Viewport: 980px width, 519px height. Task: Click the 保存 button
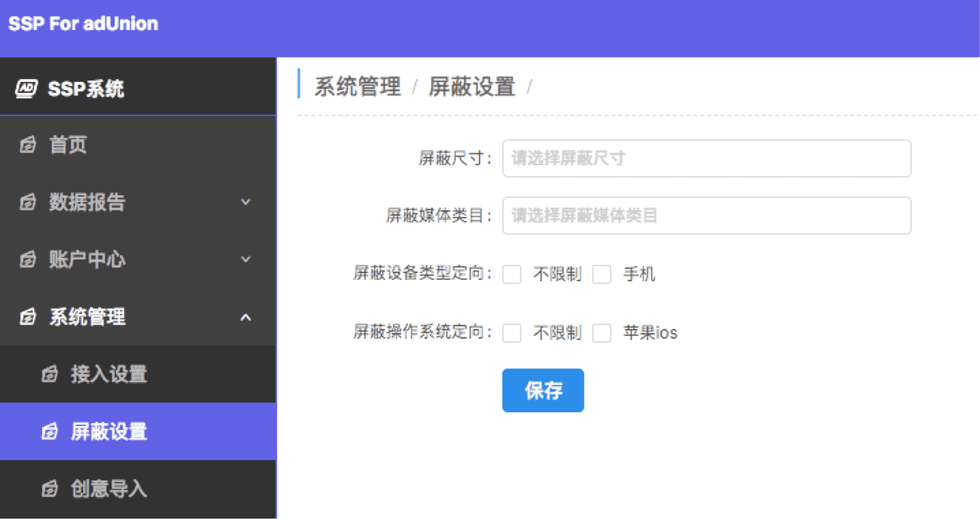(542, 390)
